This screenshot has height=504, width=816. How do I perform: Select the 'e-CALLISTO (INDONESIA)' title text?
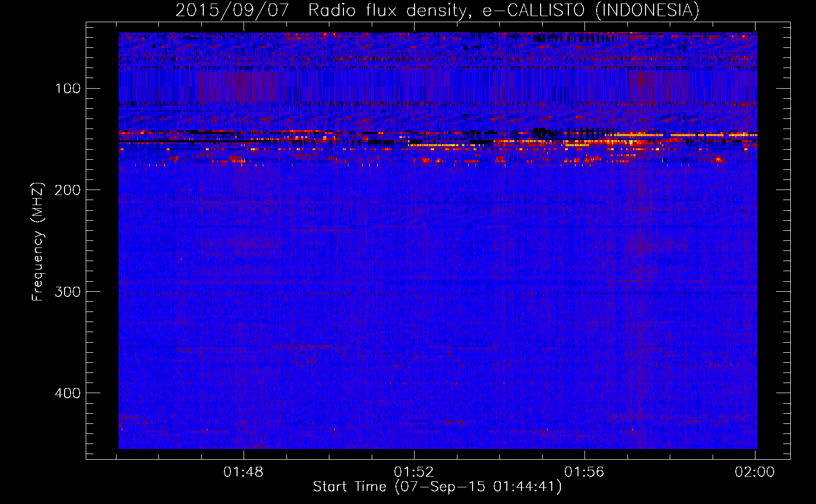pyautogui.click(x=591, y=11)
